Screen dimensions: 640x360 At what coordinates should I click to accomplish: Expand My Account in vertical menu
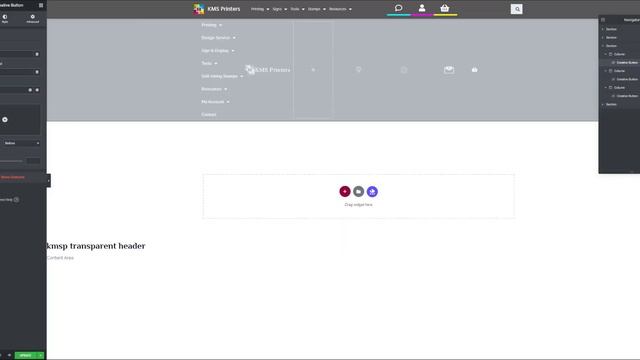point(215,102)
